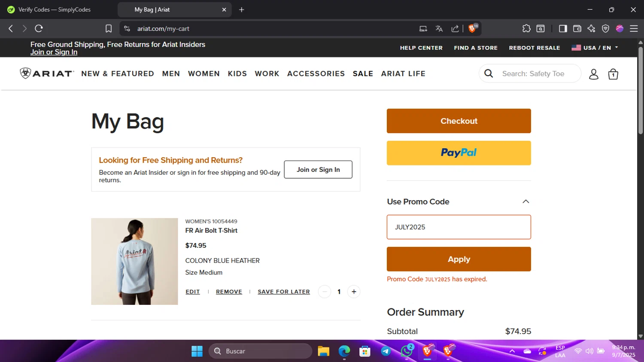Click the browser address bar URL

163,28
